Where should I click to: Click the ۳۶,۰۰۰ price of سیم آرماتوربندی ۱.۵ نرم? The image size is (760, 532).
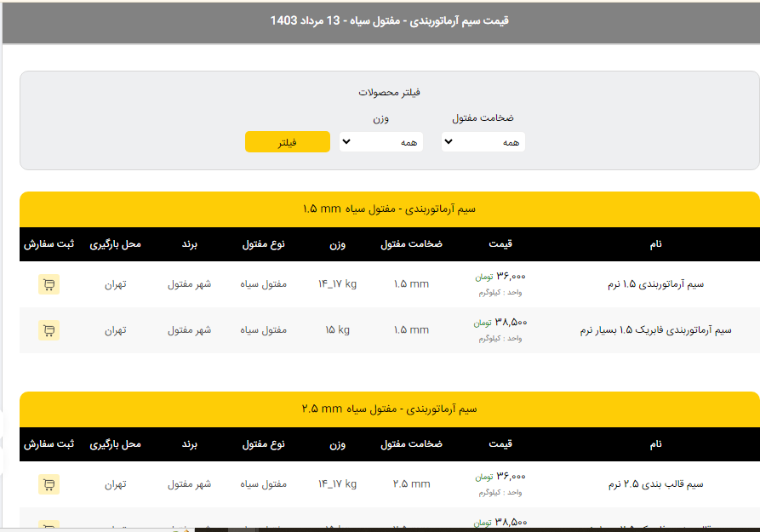tap(511, 277)
